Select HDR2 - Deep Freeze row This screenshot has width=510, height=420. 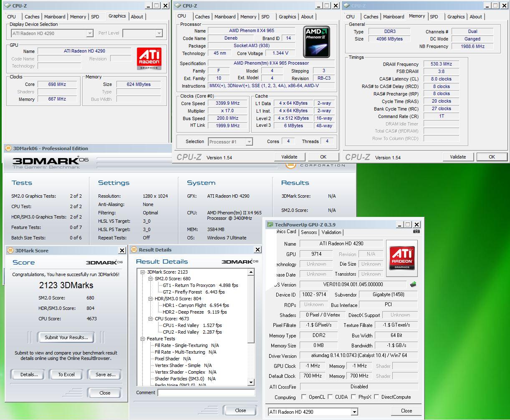194,312
